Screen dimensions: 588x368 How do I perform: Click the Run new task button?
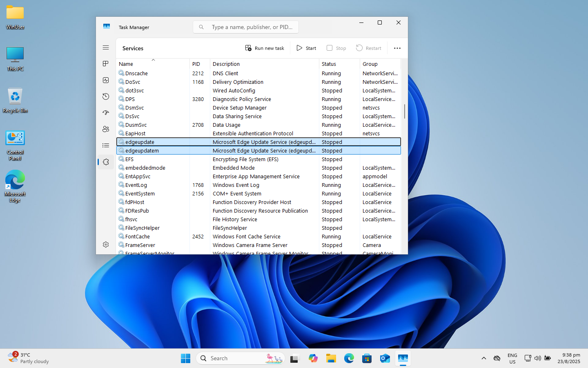[265, 48]
